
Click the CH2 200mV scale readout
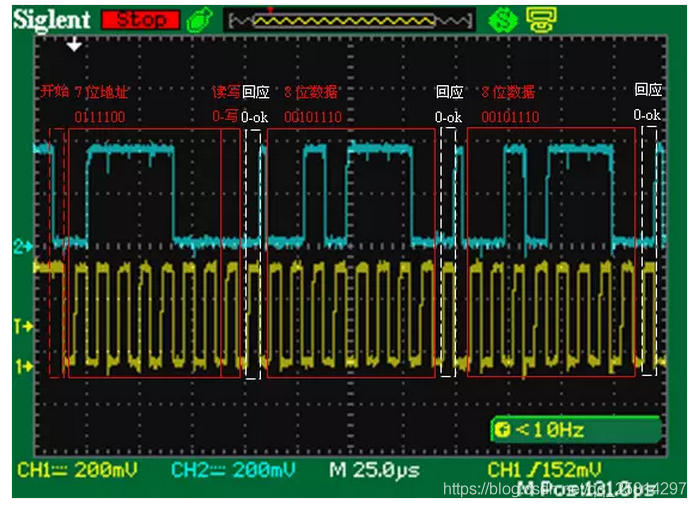pos(232,470)
